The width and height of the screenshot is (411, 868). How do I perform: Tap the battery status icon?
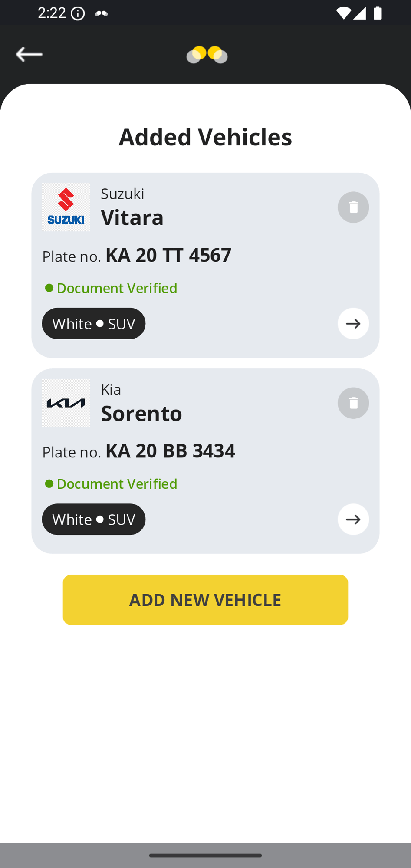click(x=378, y=13)
